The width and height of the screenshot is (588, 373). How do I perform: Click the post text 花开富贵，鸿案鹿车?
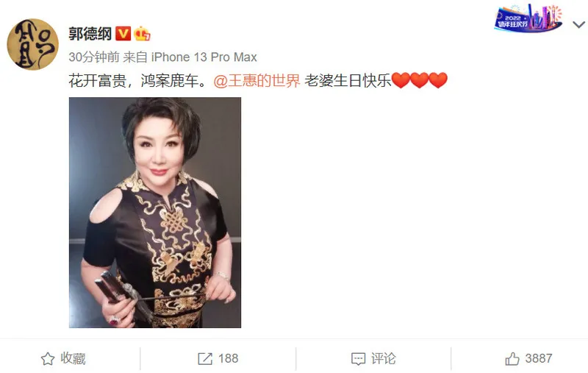tap(137, 80)
